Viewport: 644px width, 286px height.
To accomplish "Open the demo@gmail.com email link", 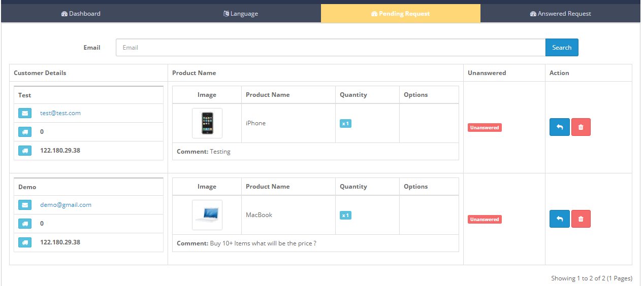I will point(66,205).
